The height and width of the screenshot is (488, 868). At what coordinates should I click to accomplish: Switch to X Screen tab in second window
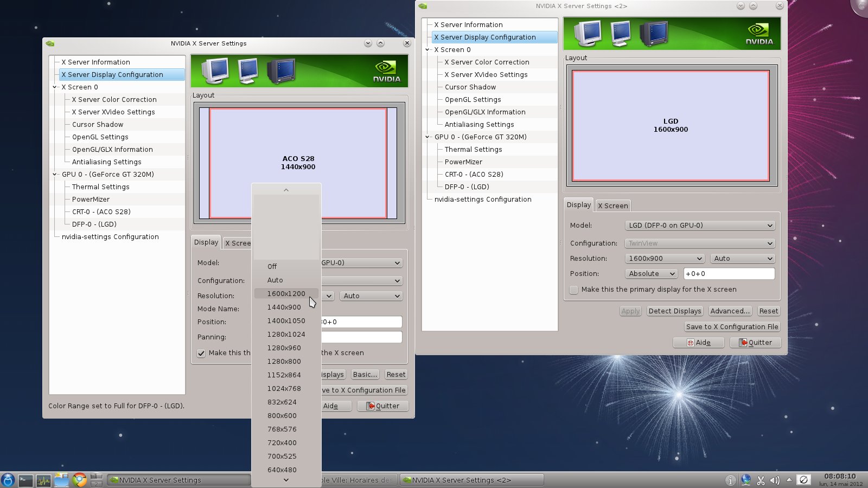coord(613,206)
